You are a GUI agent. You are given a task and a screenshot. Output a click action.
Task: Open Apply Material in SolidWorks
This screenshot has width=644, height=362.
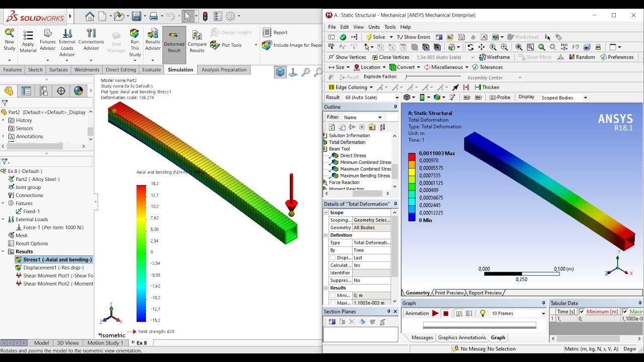[x=28, y=41]
